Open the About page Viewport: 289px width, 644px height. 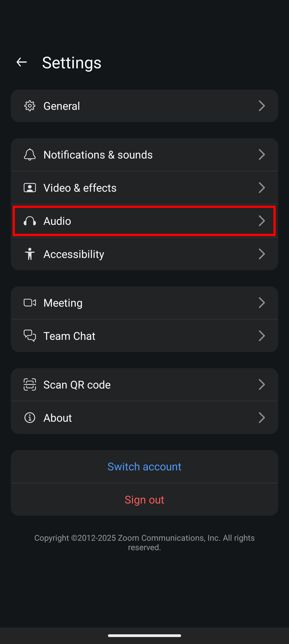point(144,417)
